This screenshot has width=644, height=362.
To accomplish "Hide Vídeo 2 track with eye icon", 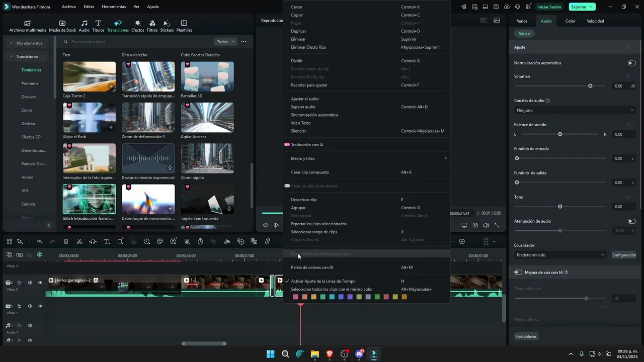I will click(x=40, y=283).
